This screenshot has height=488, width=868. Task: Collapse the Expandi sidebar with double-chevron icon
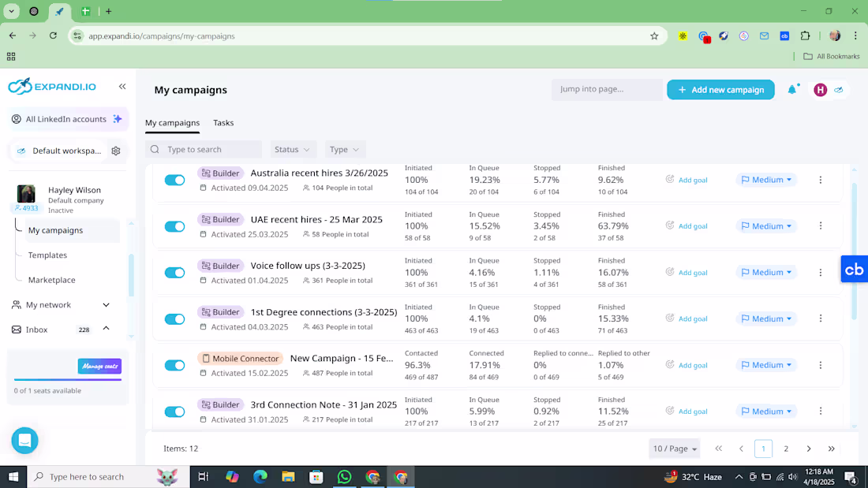(x=122, y=86)
